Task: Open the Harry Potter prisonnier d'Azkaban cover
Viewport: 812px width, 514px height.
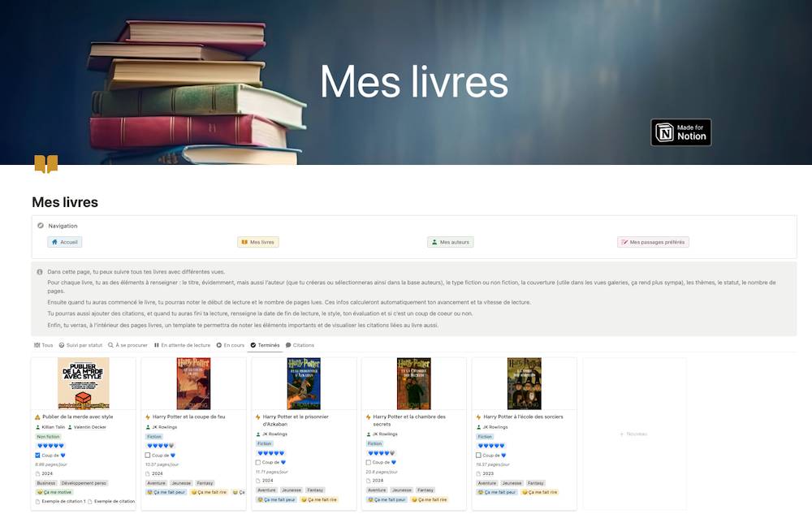Action: [x=304, y=383]
